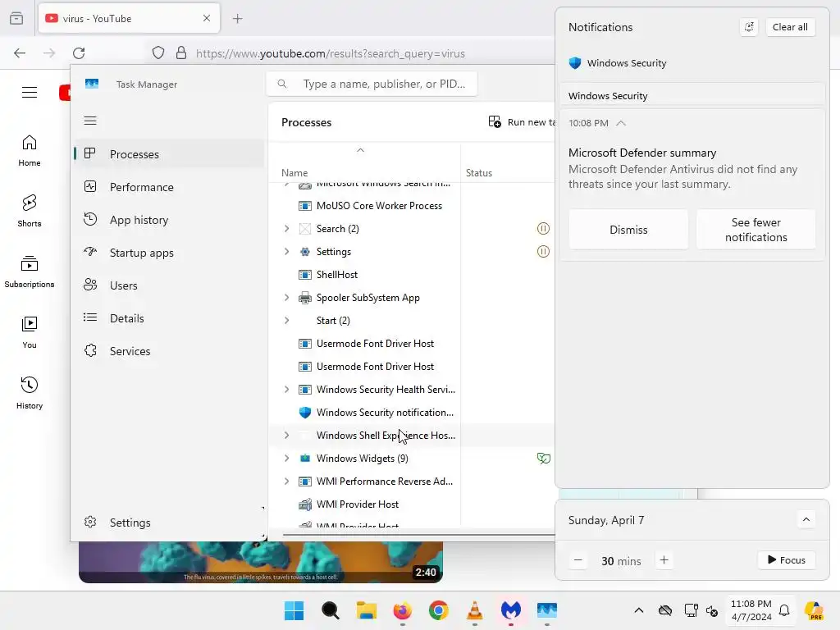Open App history page

(169, 220)
